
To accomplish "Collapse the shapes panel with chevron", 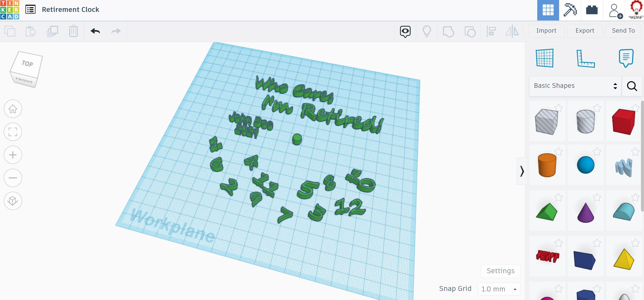I will (x=522, y=171).
